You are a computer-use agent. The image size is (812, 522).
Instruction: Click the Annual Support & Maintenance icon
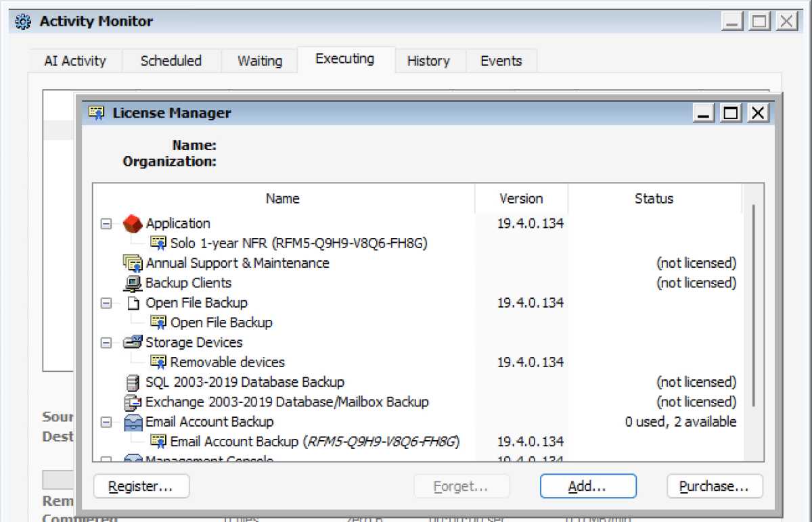click(133, 263)
